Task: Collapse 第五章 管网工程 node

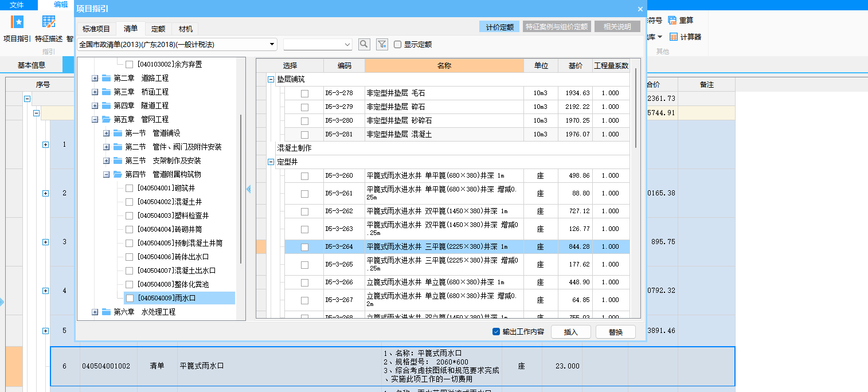Action: tap(95, 119)
